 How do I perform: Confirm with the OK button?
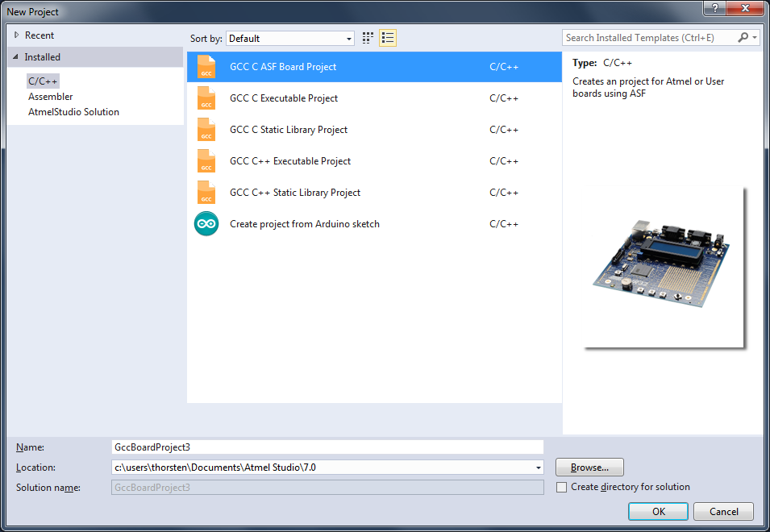coord(658,511)
